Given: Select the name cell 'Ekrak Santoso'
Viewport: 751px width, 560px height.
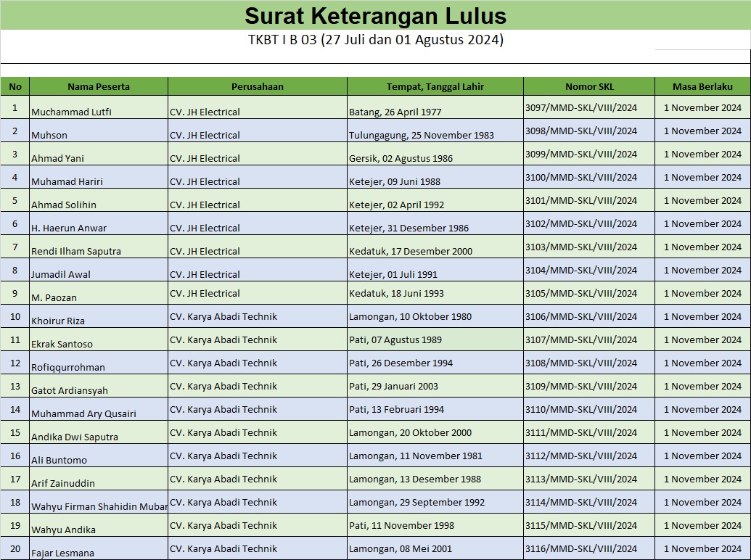Looking at the screenshot, I should (99, 339).
